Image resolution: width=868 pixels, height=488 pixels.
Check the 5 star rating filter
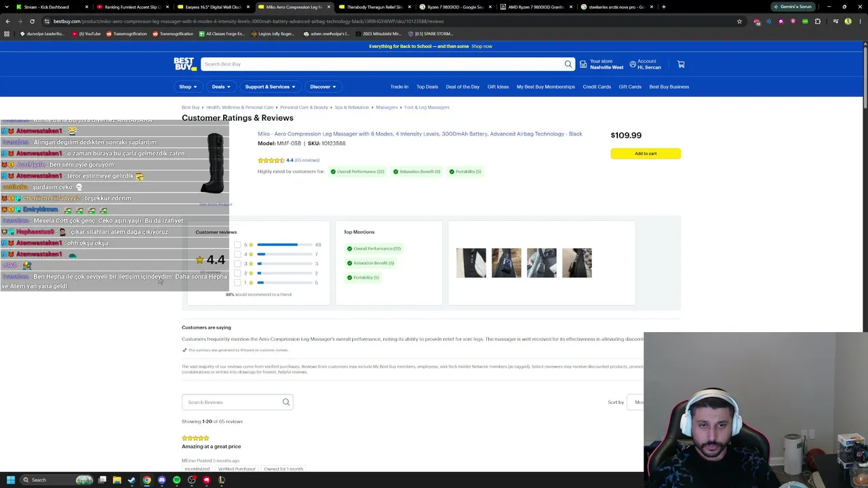tap(237, 245)
